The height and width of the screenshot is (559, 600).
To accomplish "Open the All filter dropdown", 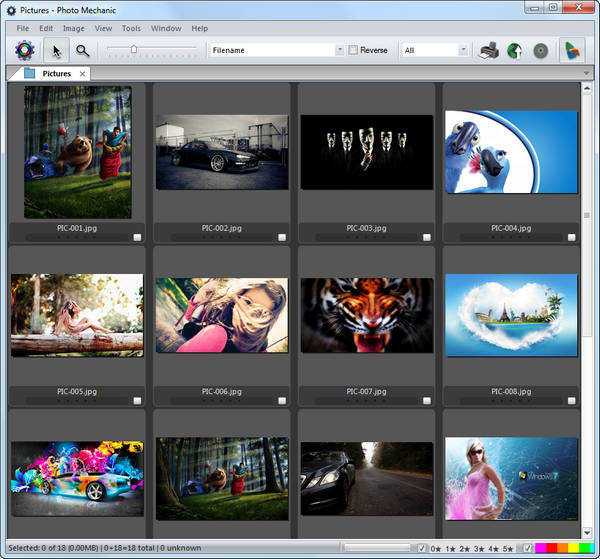I will coord(462,50).
